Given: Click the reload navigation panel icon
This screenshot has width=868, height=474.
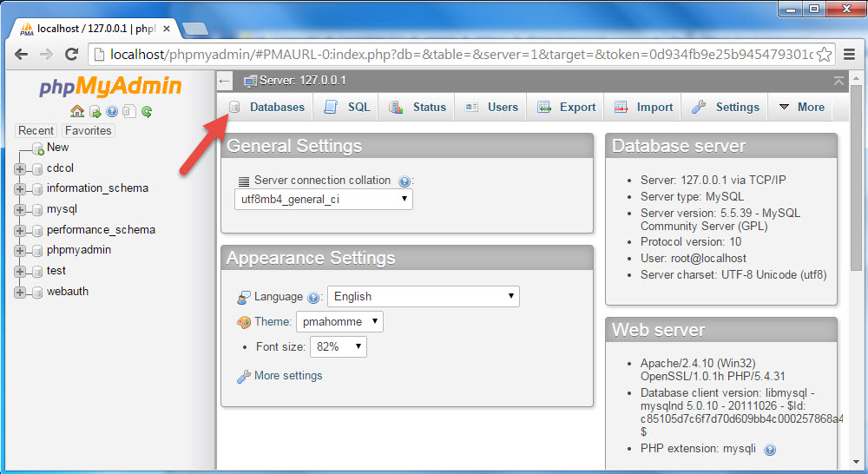Looking at the screenshot, I should 147,111.
